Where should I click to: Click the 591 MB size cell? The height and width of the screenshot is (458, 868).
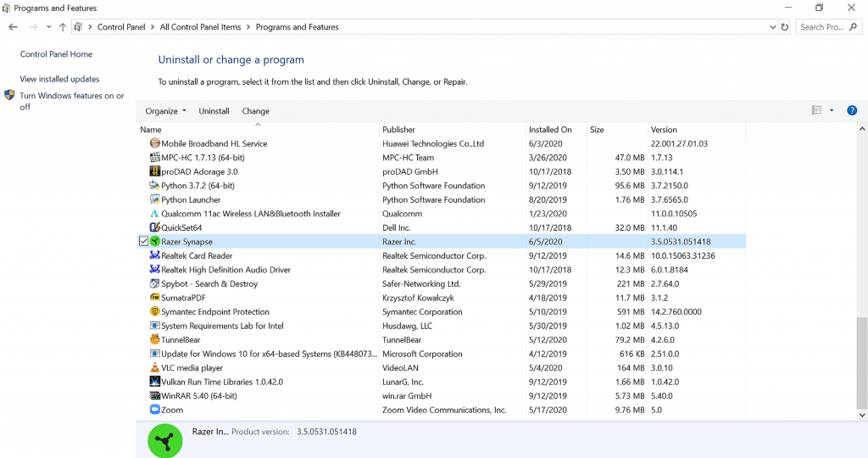click(631, 311)
